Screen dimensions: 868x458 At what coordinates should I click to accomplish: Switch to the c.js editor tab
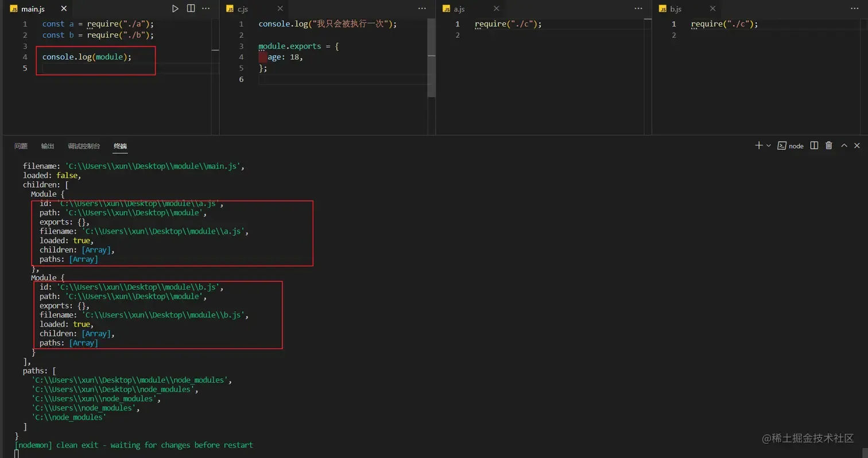click(242, 9)
